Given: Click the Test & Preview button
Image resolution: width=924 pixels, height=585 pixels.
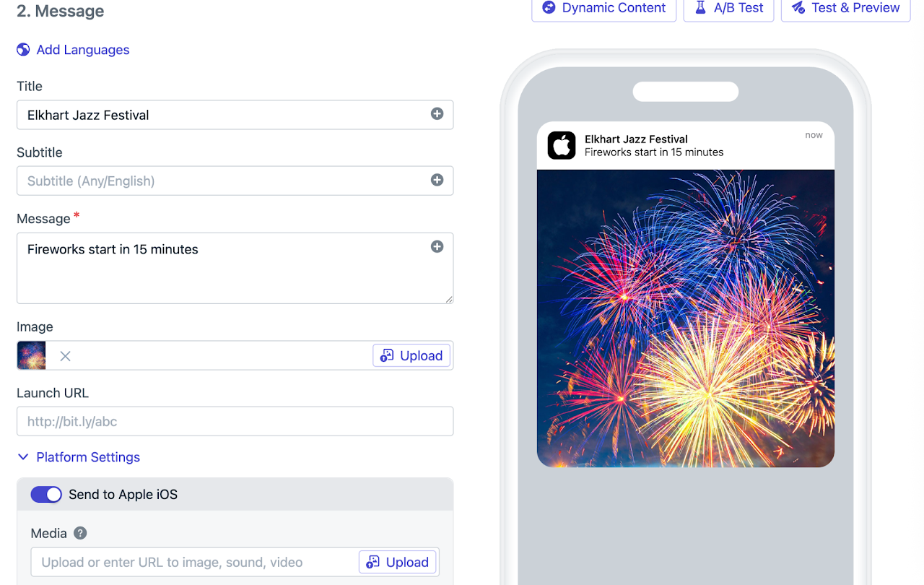Looking at the screenshot, I should point(845,9).
